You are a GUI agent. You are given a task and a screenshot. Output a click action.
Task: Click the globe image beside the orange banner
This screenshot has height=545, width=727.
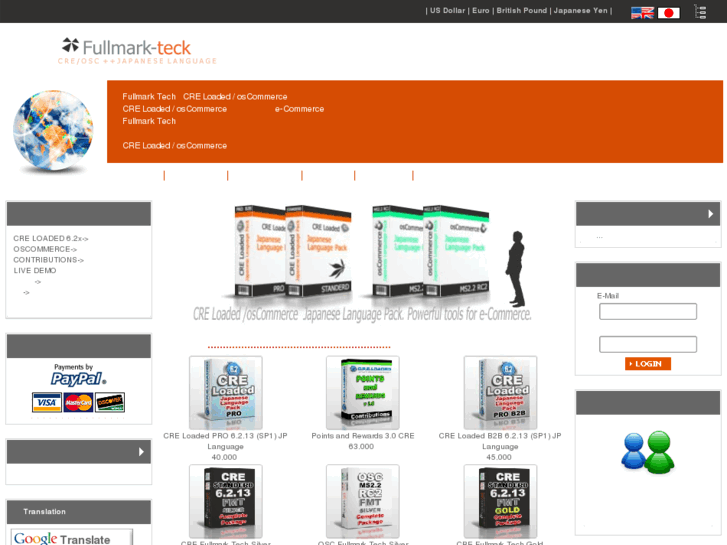53,131
